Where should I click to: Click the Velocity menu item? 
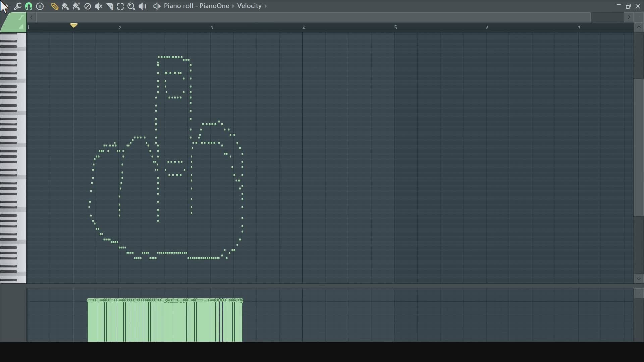pos(249,6)
